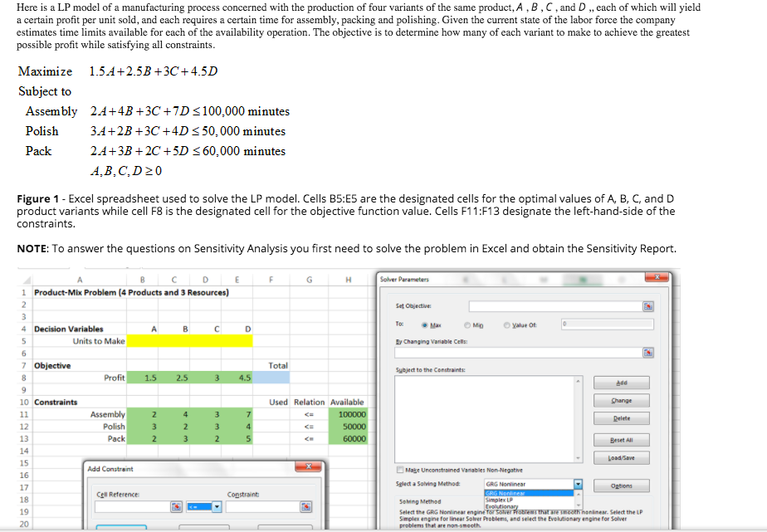Open Solver Options
Screen dimensions: 767x532
click(x=621, y=485)
